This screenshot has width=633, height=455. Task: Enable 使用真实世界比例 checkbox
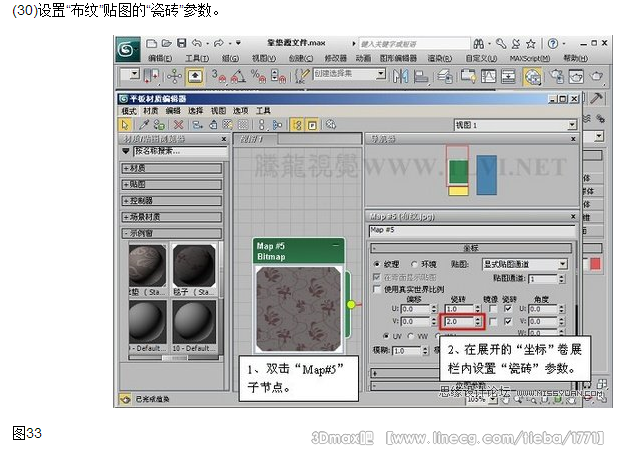coord(377,288)
